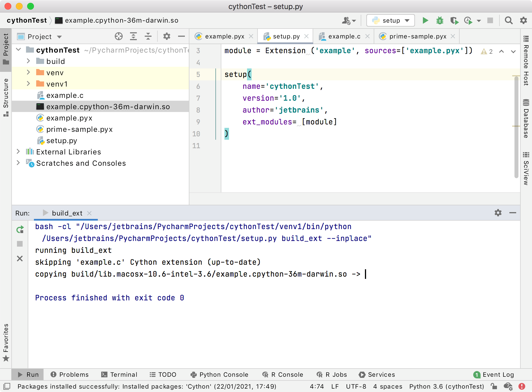
Task: Open Search Everywhere with the magnifier icon
Action: pyautogui.click(x=509, y=20)
